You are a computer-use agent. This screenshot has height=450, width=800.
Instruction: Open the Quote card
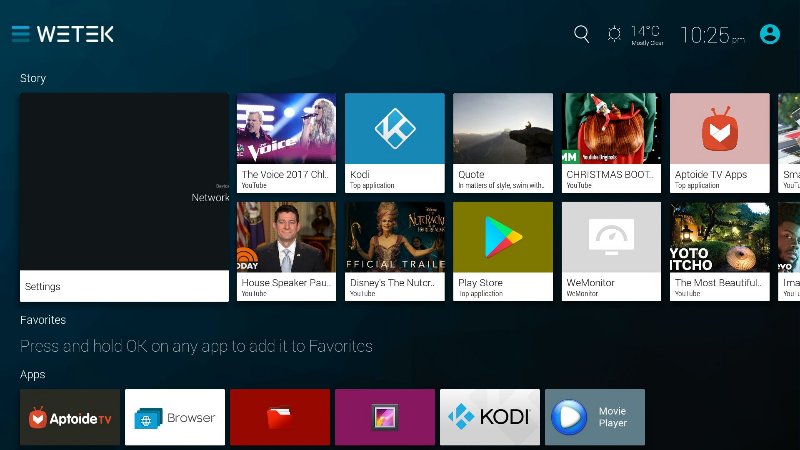(x=502, y=142)
